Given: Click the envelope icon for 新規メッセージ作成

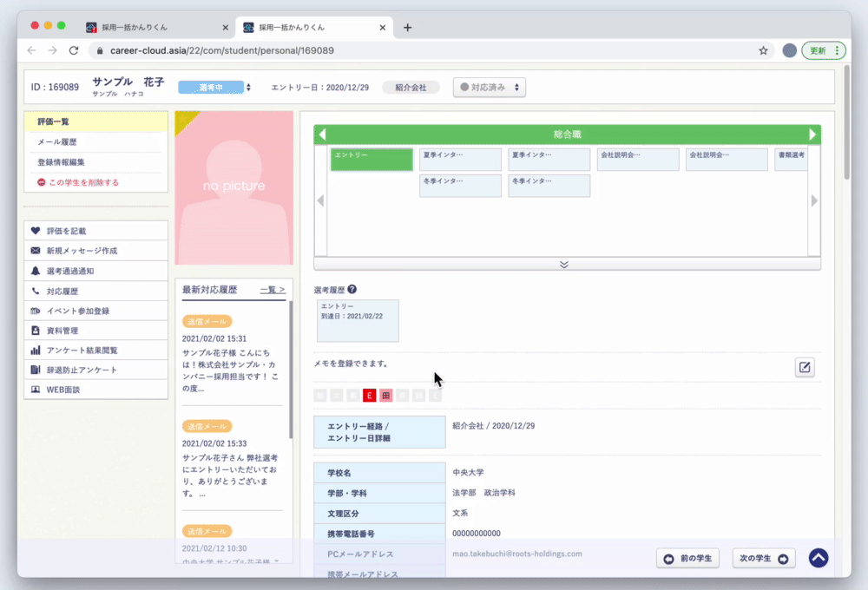Looking at the screenshot, I should 36,251.
